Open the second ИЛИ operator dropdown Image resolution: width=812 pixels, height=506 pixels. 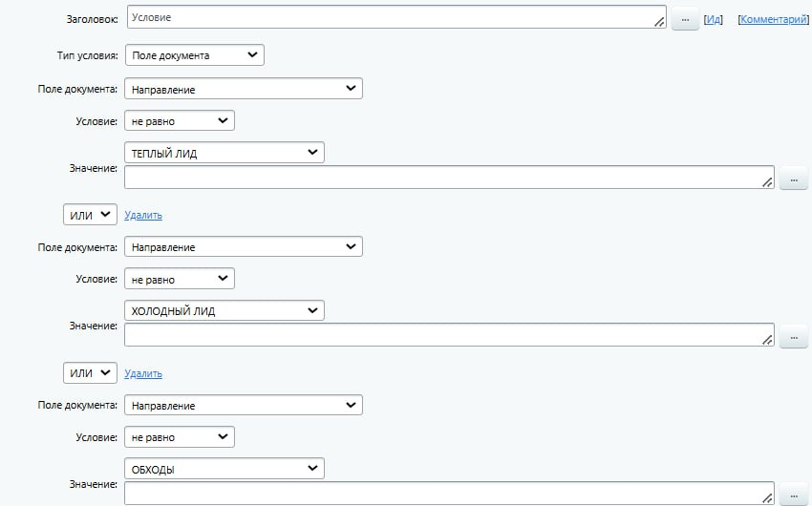[90, 373]
